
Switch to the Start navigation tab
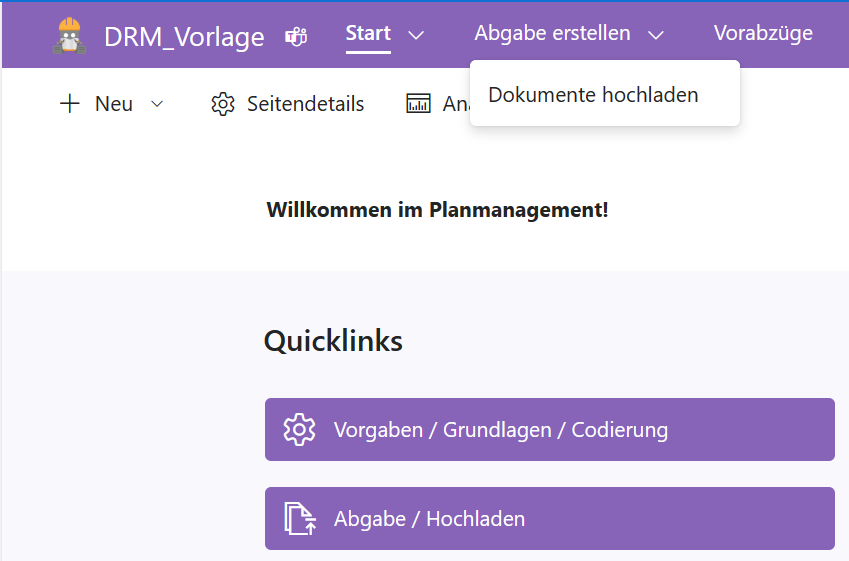368,34
